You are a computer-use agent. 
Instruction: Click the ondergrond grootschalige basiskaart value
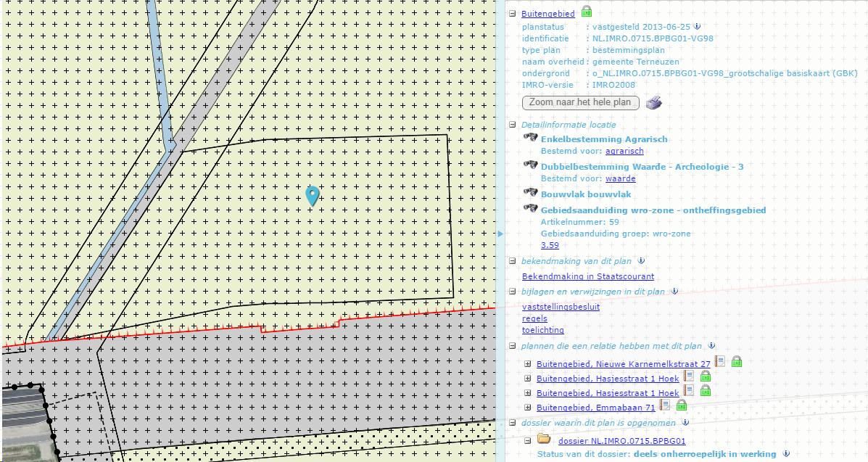tap(724, 73)
